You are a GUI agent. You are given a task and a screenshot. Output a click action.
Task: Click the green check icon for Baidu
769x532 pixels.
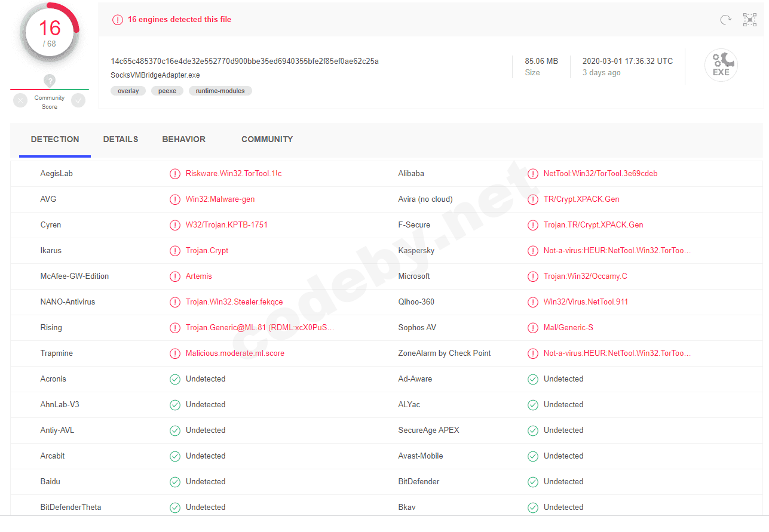[175, 482]
